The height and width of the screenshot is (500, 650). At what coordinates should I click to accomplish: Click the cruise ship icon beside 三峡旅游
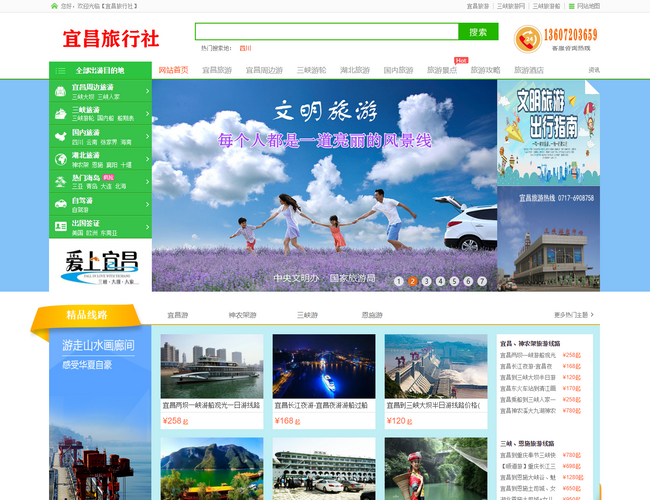60,114
